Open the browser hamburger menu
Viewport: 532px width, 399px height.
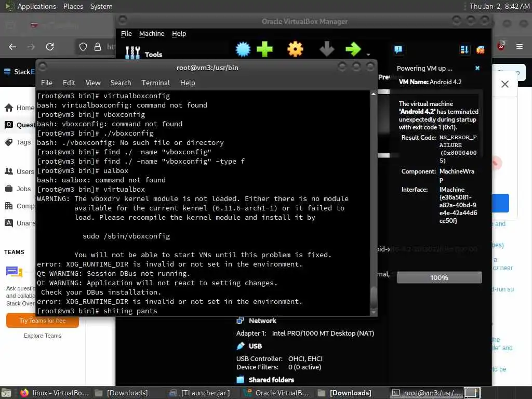(520, 46)
